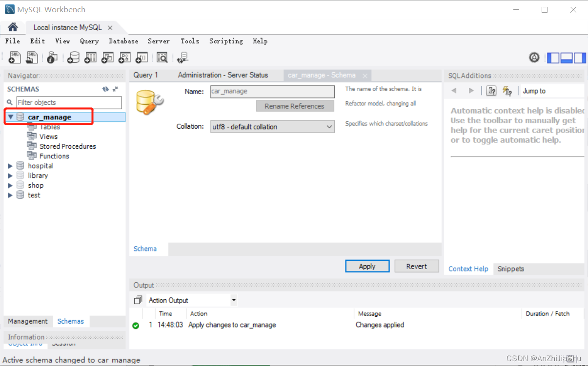Click the Stored Procedures folder icon
This screenshot has width=588, height=366.
[x=32, y=146]
